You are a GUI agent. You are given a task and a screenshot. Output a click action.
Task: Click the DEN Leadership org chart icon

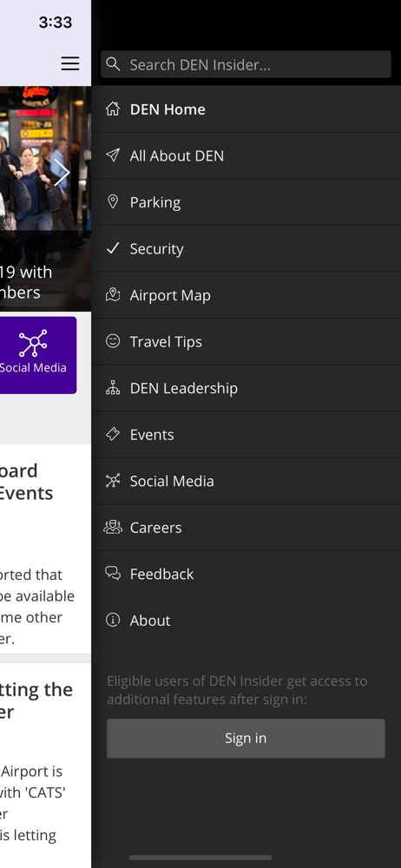click(x=113, y=388)
